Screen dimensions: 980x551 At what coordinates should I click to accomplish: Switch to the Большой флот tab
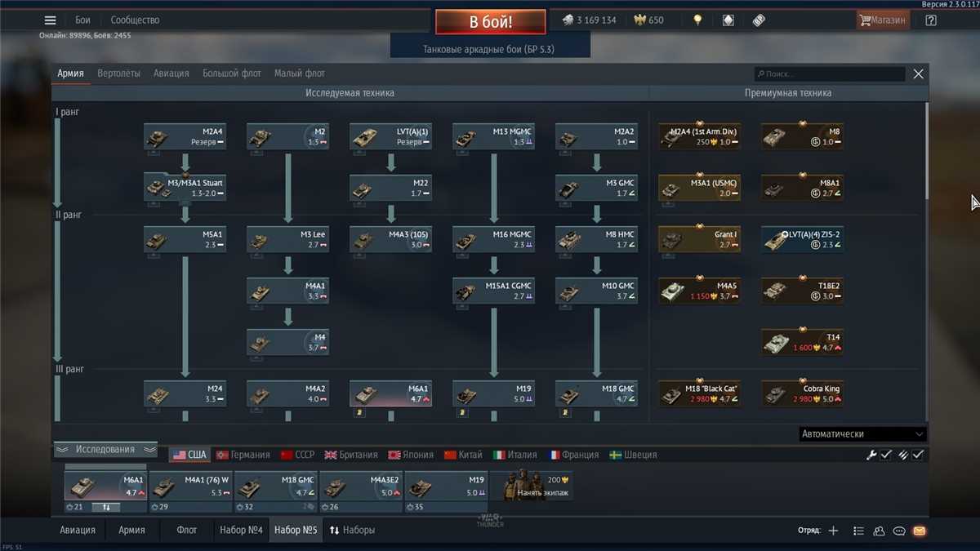click(232, 73)
